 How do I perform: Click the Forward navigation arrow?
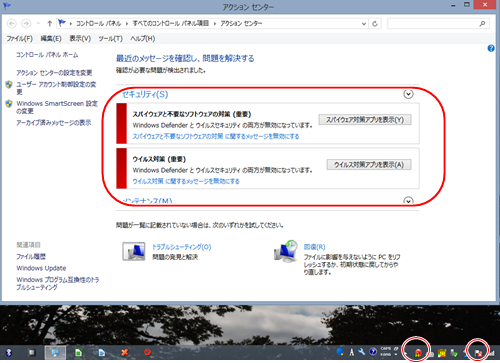26,24
